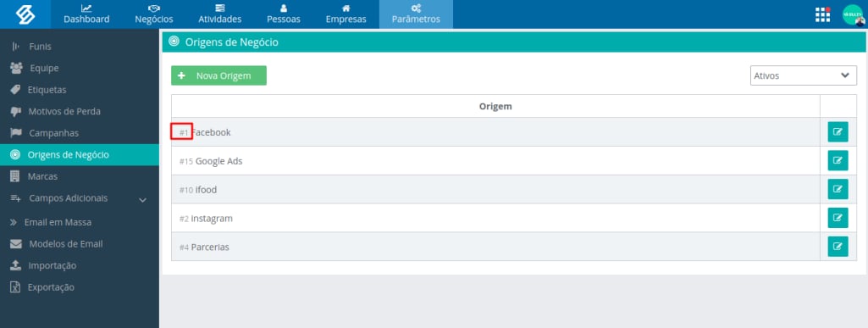This screenshot has height=328, width=868.
Task: Click the Campanhas flag icon
Action: point(16,133)
